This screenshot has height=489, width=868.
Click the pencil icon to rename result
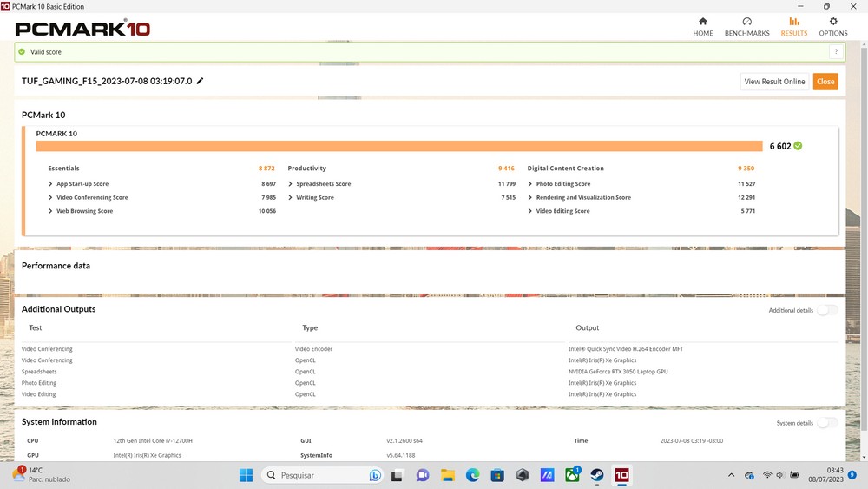[201, 81]
